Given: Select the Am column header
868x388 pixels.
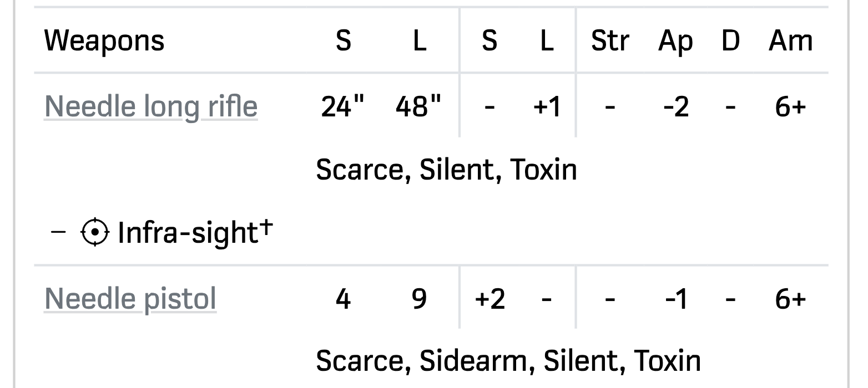Looking at the screenshot, I should click(x=790, y=41).
